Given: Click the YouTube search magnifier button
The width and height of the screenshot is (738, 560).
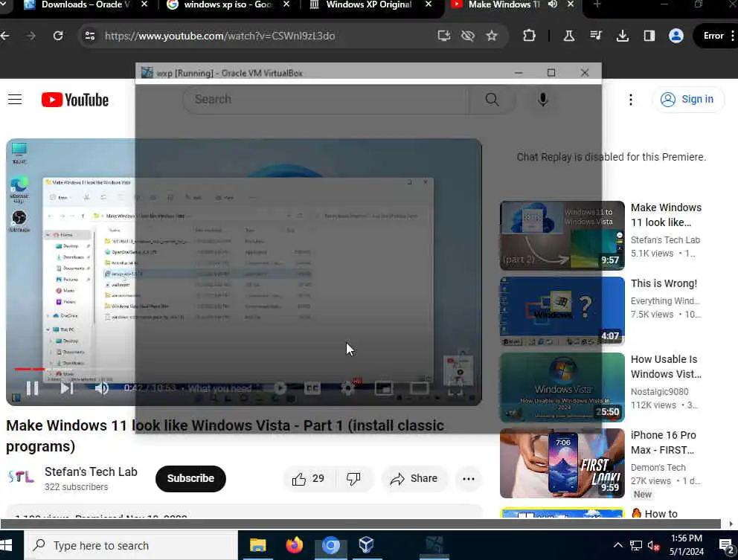Looking at the screenshot, I should pyautogui.click(x=492, y=100).
